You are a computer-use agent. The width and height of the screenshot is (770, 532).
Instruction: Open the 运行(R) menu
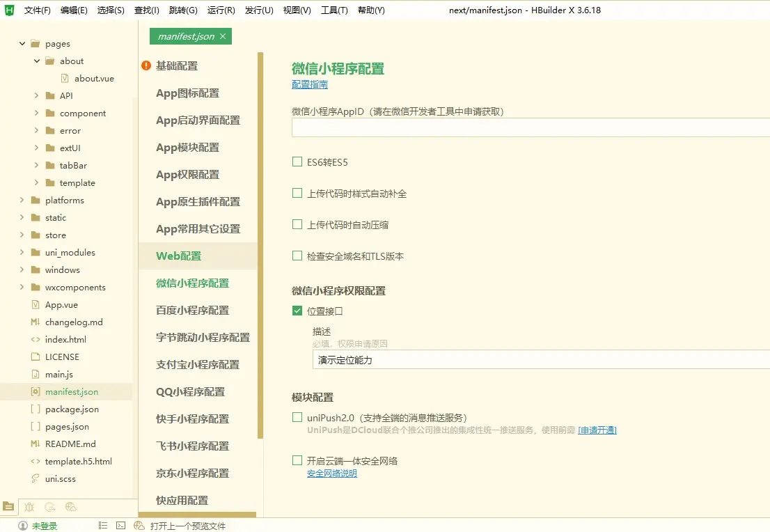click(x=221, y=10)
